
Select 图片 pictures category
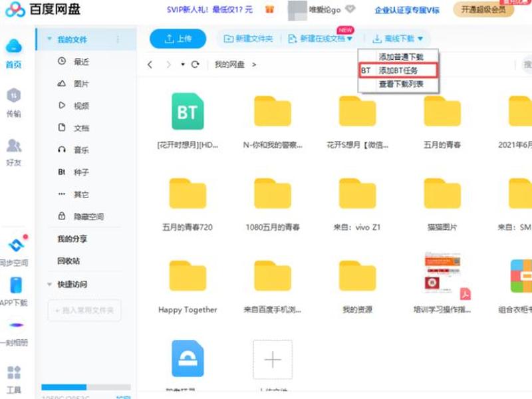pos(81,84)
